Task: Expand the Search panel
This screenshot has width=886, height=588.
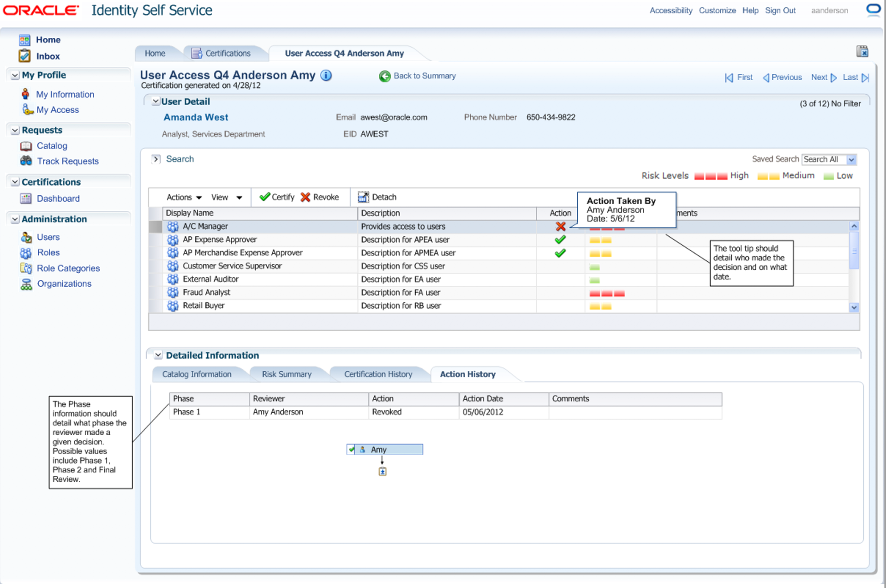Action: pyautogui.click(x=156, y=159)
